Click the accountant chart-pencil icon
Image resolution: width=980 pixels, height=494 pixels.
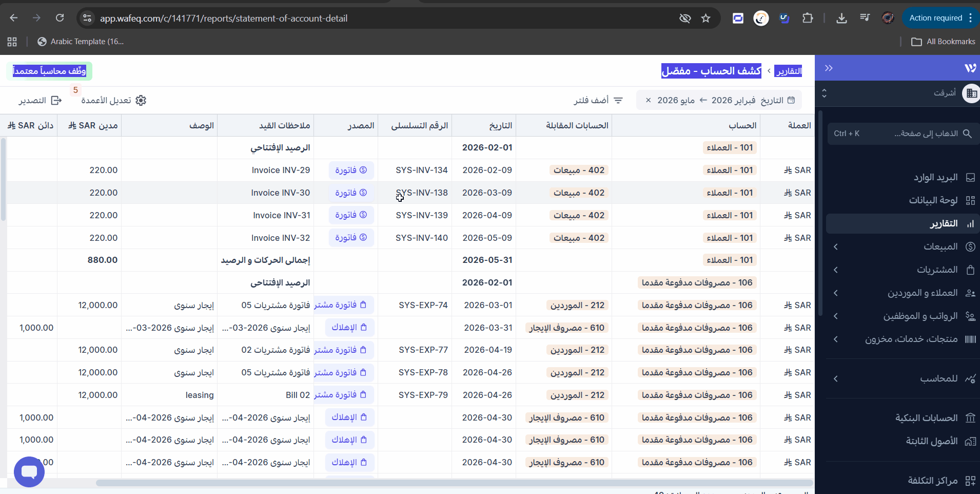[970, 379]
